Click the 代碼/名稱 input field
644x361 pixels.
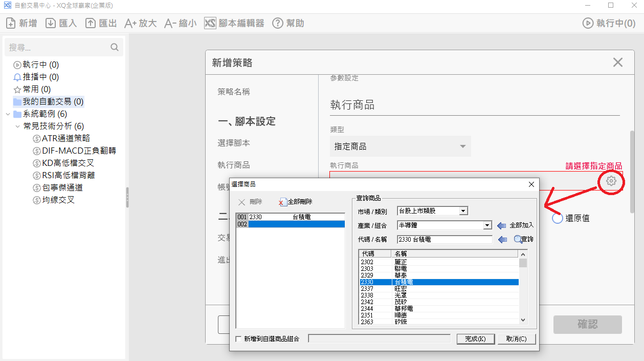444,240
